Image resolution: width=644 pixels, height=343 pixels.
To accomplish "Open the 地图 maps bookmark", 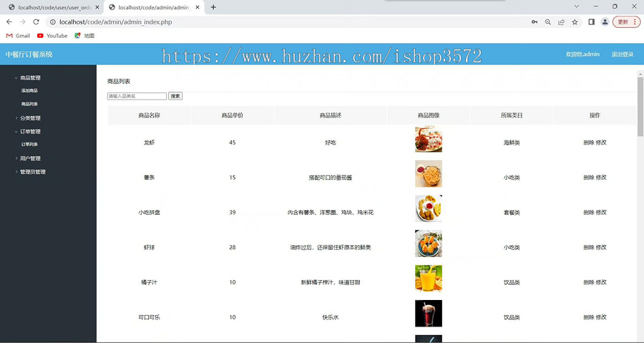I will click(x=84, y=36).
